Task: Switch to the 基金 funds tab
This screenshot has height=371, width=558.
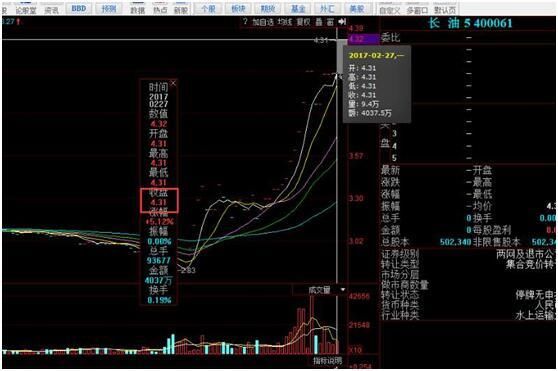Action: [298, 8]
